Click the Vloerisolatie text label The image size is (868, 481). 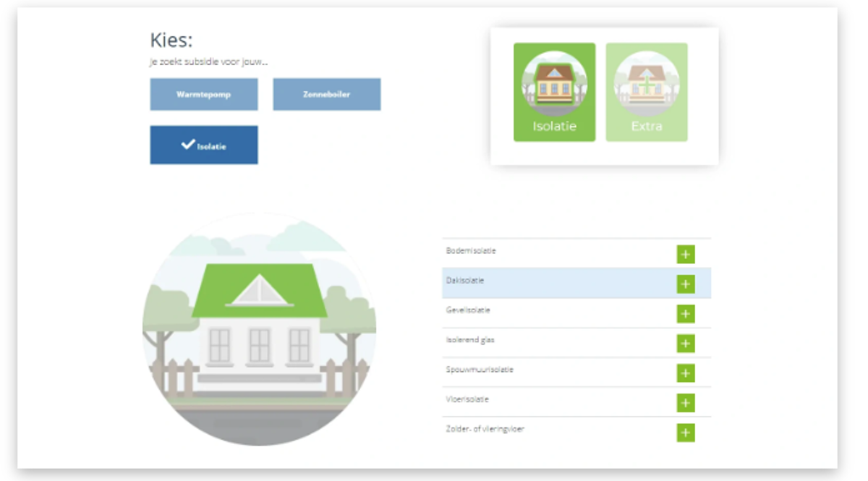click(467, 399)
